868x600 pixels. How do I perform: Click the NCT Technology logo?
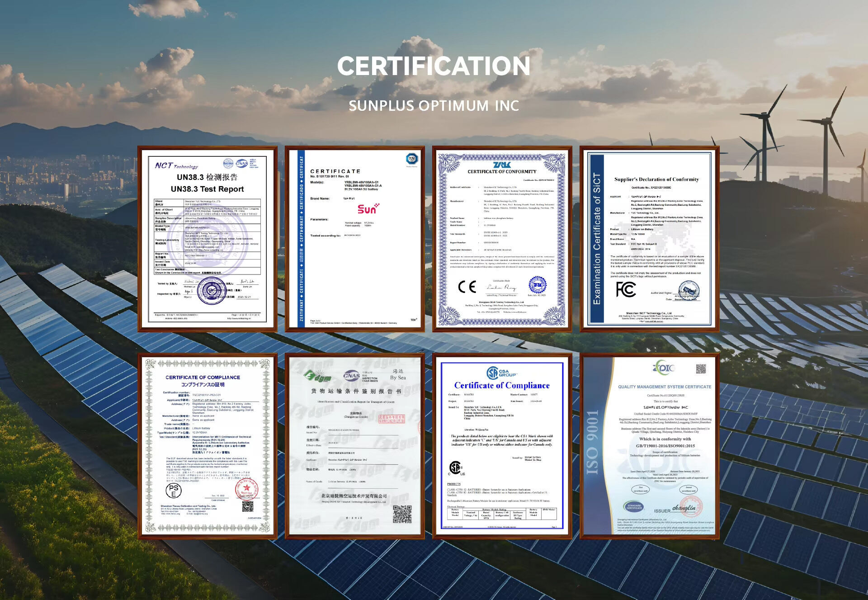(x=176, y=166)
